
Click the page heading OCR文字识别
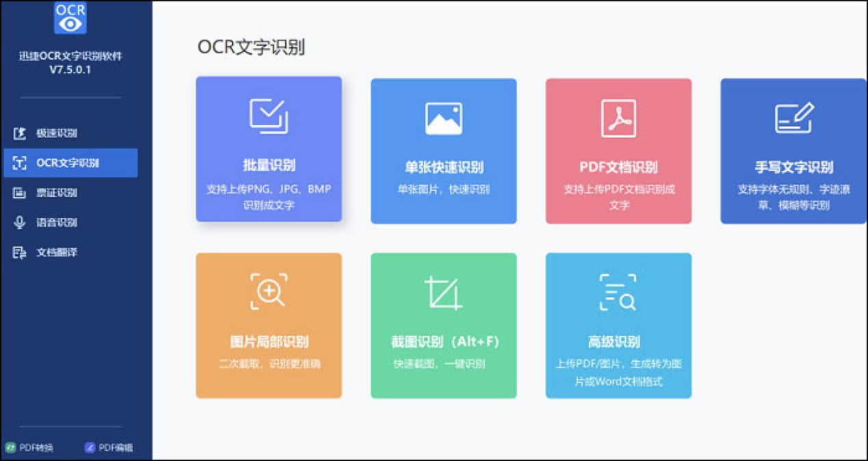tap(251, 47)
